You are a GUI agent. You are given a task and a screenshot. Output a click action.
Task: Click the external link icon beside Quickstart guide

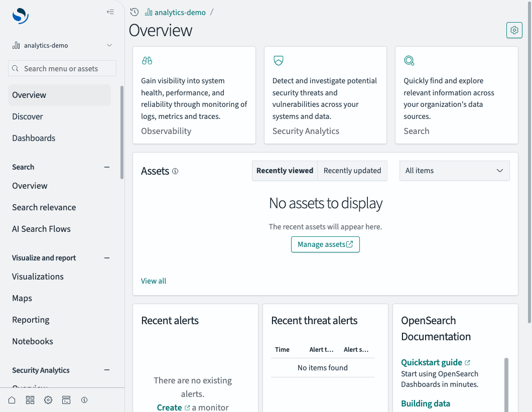467,363
